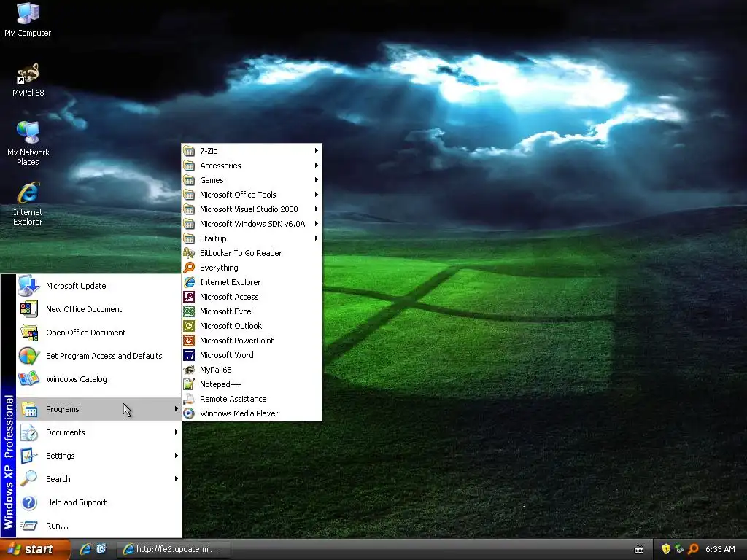The image size is (747, 560).
Task: Expand the Documents submenu arrow
Action: [x=177, y=432]
